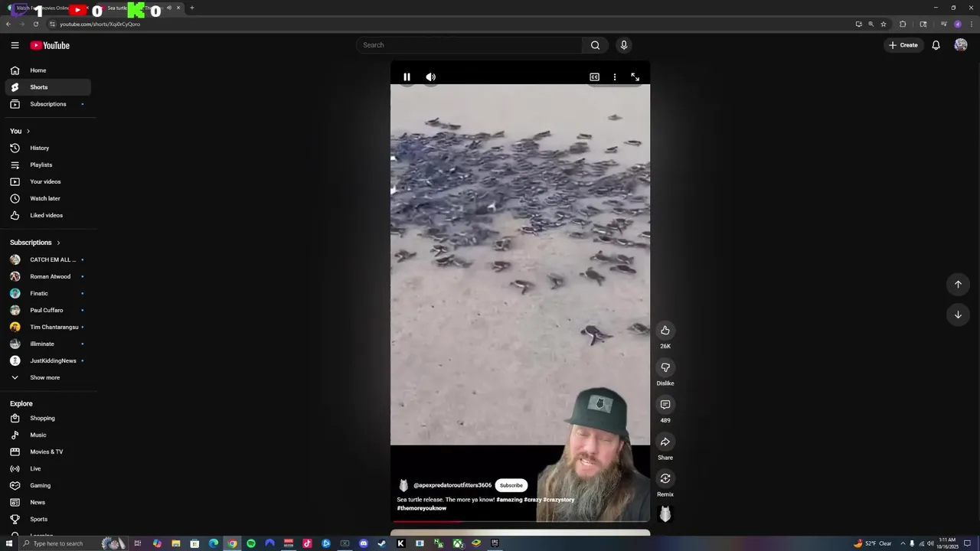This screenshot has height=551, width=980.
Task: Click the browser address bar URL
Action: click(x=100, y=24)
